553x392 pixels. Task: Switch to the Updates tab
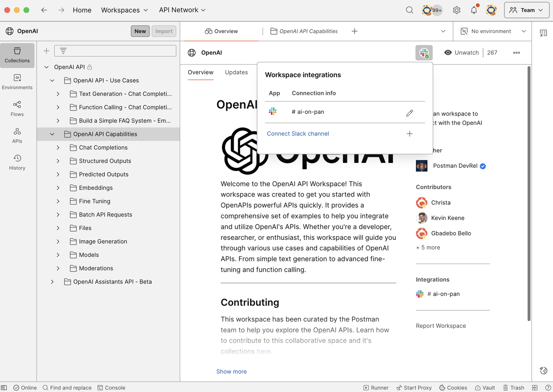click(x=236, y=72)
